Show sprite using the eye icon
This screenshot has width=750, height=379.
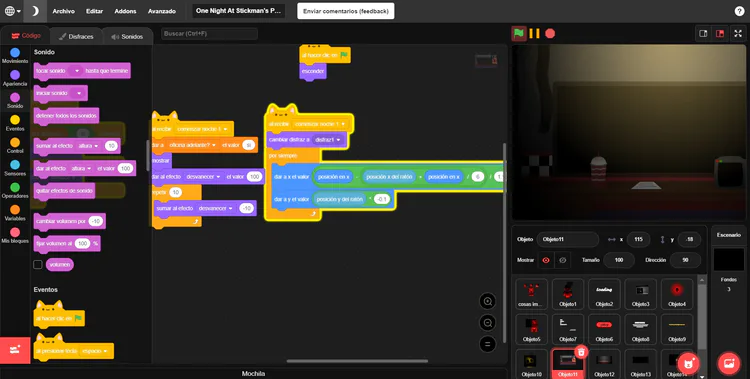coord(546,260)
